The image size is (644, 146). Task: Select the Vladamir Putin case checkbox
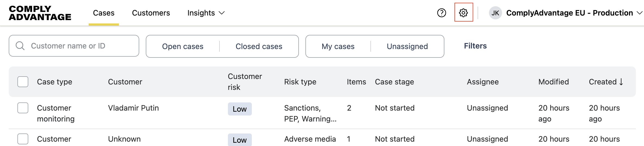coord(23,108)
